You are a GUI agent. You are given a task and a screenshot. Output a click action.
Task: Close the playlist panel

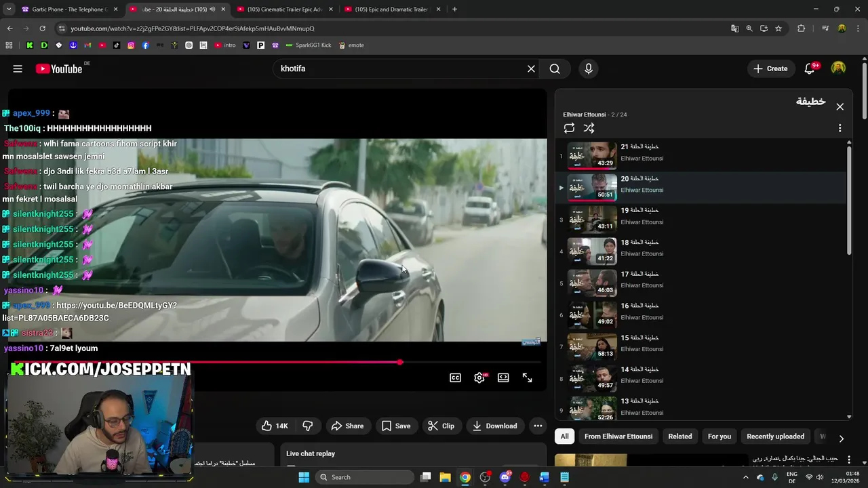[x=840, y=106]
